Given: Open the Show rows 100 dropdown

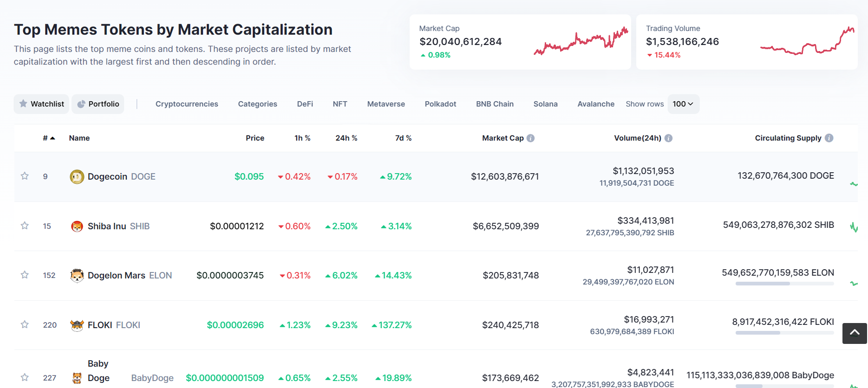Looking at the screenshot, I should [683, 104].
